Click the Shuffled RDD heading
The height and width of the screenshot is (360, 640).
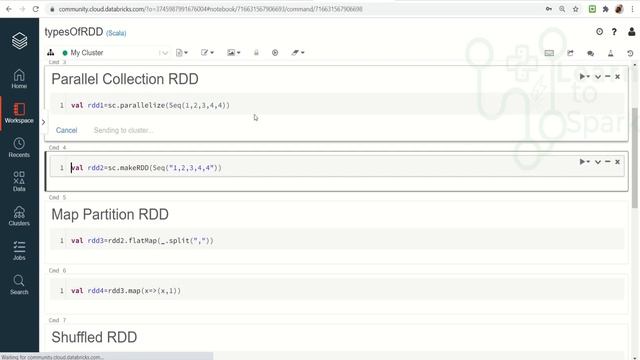coord(94,337)
